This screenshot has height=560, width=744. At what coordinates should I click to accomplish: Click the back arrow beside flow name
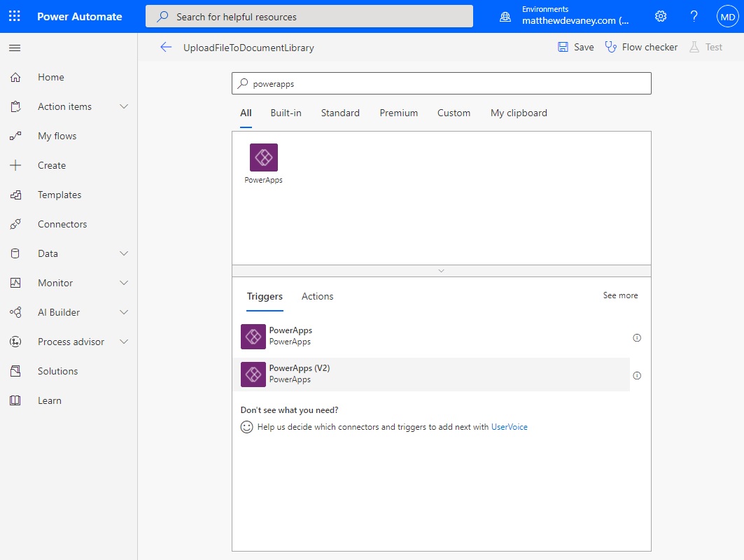166,47
